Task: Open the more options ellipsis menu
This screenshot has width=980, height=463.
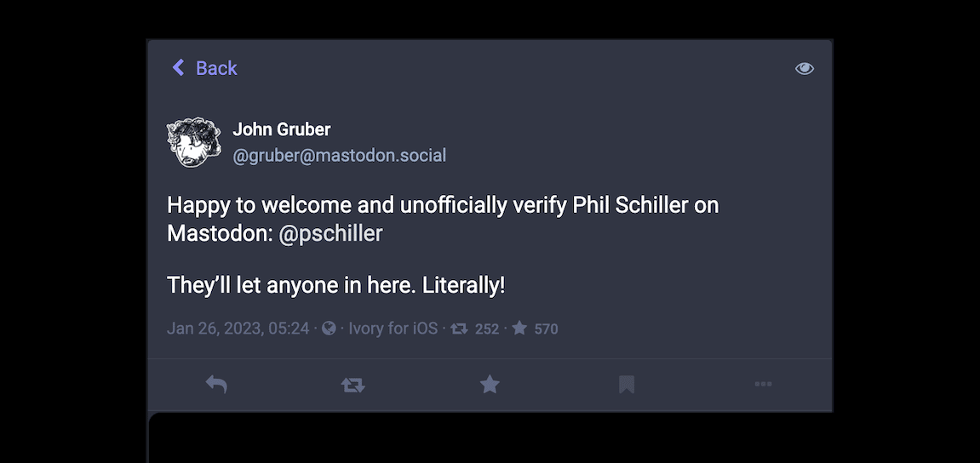Action: click(x=763, y=385)
